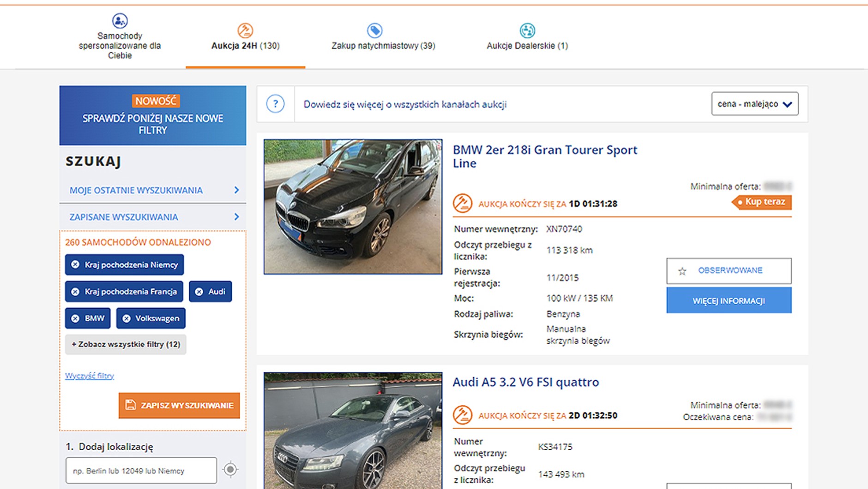Click the Aukcja 24H hammer icon
This screenshot has height=489, width=868.
pyautogui.click(x=245, y=30)
